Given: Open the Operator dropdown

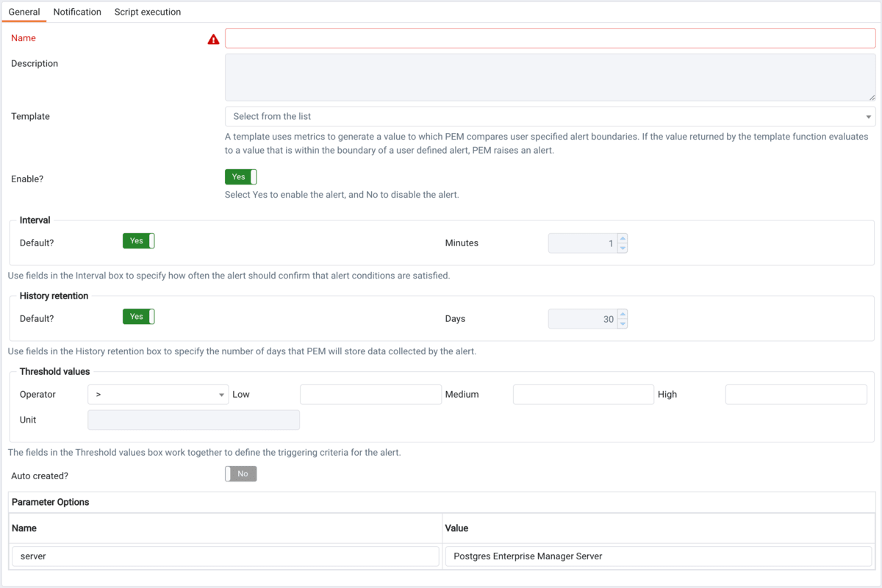Looking at the screenshot, I should tap(158, 395).
